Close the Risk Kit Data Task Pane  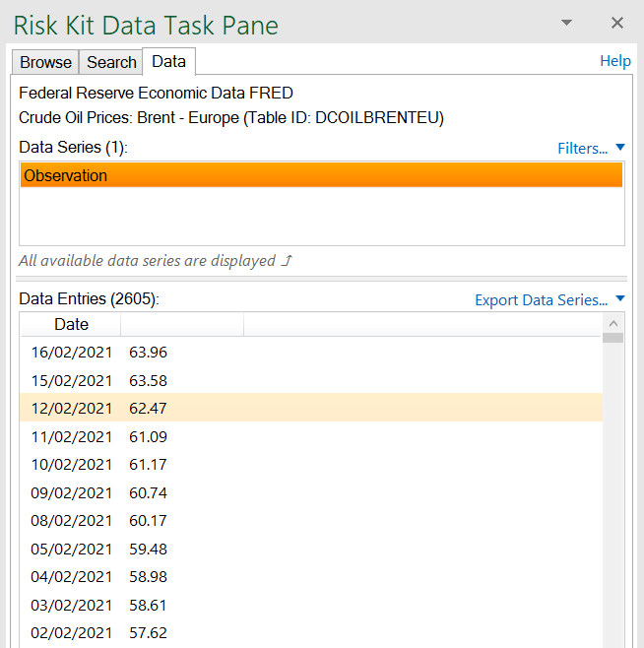617,23
